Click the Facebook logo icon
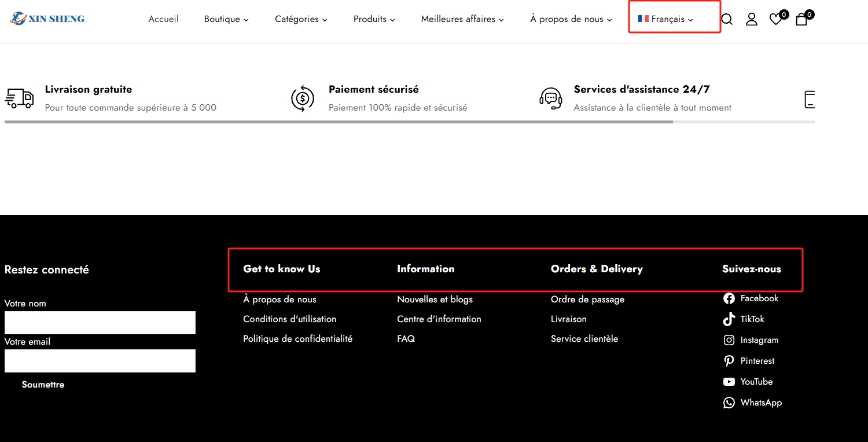868x442 pixels. 729,298
